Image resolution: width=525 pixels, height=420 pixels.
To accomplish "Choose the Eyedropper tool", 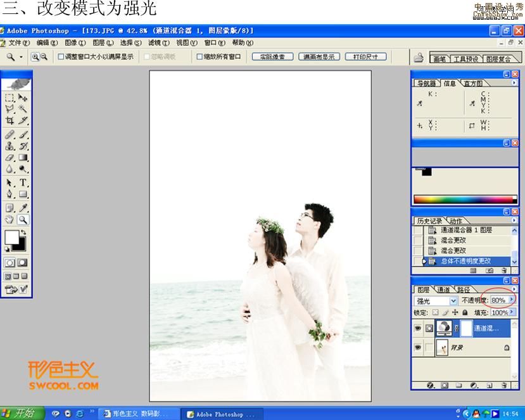I will [23, 208].
